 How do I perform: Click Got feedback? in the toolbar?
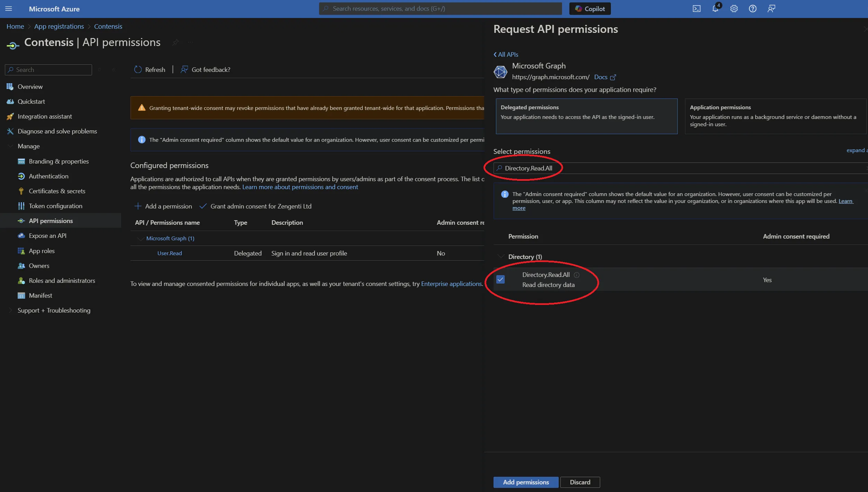205,69
